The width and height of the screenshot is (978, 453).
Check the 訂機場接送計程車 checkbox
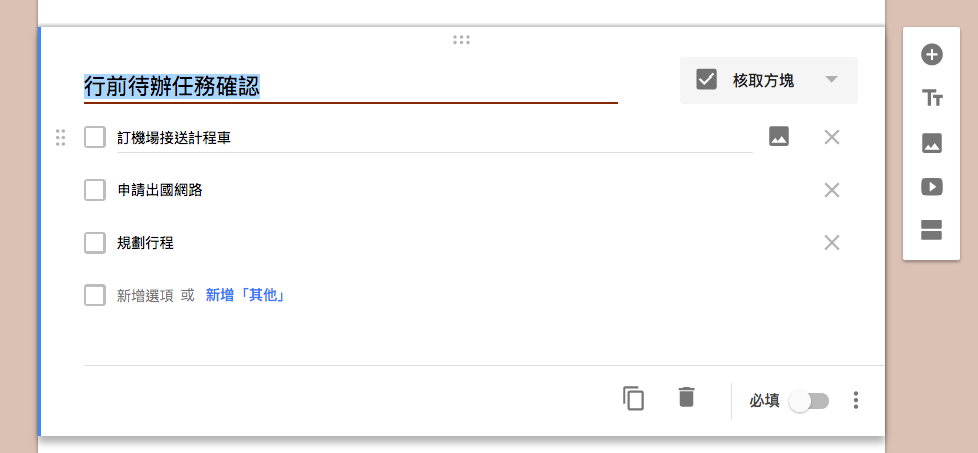(95, 137)
